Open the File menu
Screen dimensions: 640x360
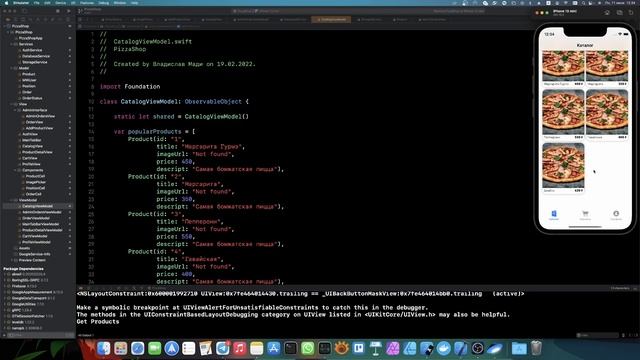[x=37, y=3]
